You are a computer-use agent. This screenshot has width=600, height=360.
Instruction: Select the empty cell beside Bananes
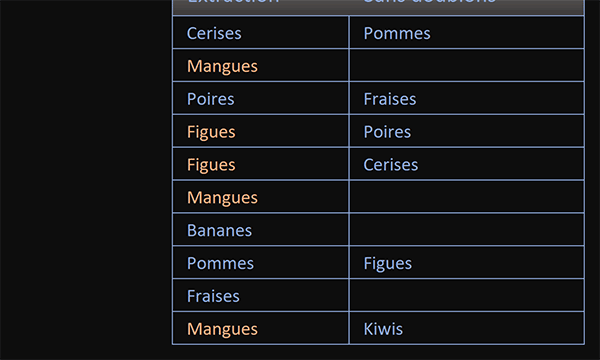point(466,230)
